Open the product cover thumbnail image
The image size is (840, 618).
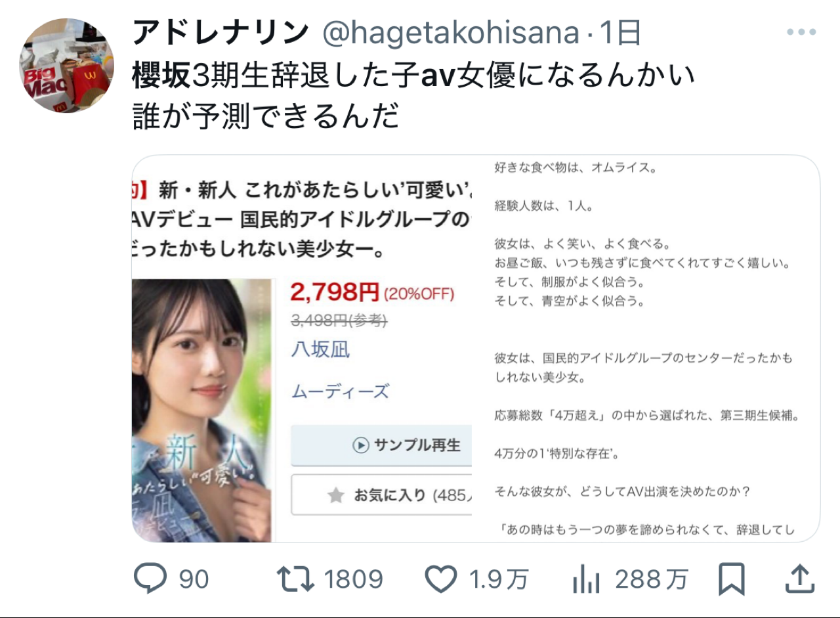pos(201,410)
